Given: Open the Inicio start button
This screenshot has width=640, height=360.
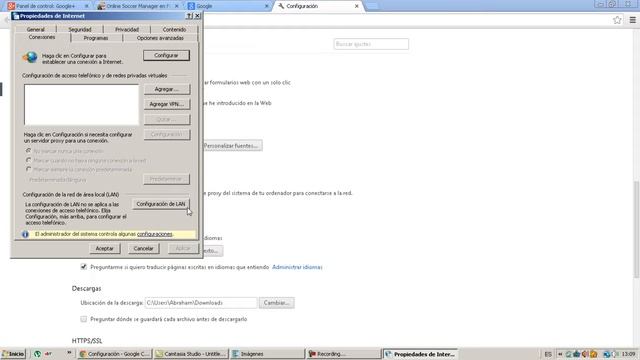Looking at the screenshot, I should coord(13,354).
